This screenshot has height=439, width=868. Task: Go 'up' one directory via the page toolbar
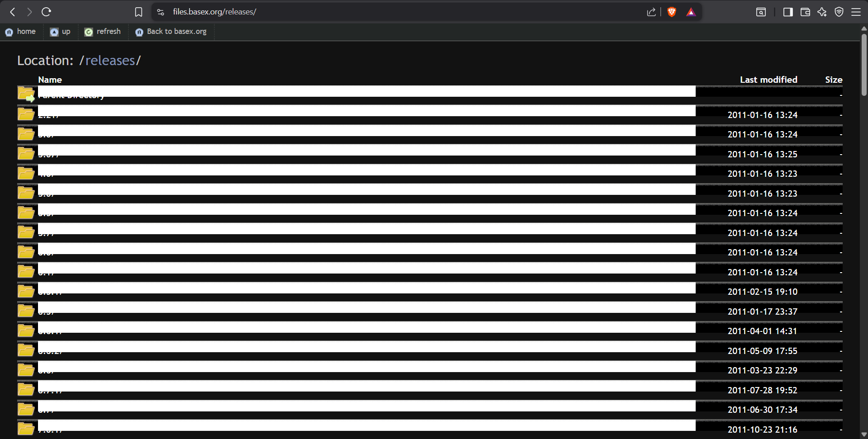(61, 32)
